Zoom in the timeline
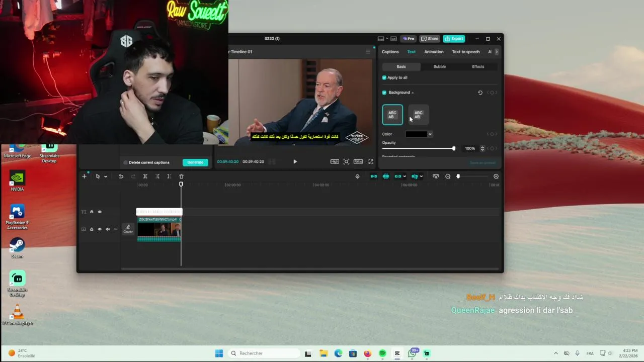The image size is (644, 362). [496, 176]
